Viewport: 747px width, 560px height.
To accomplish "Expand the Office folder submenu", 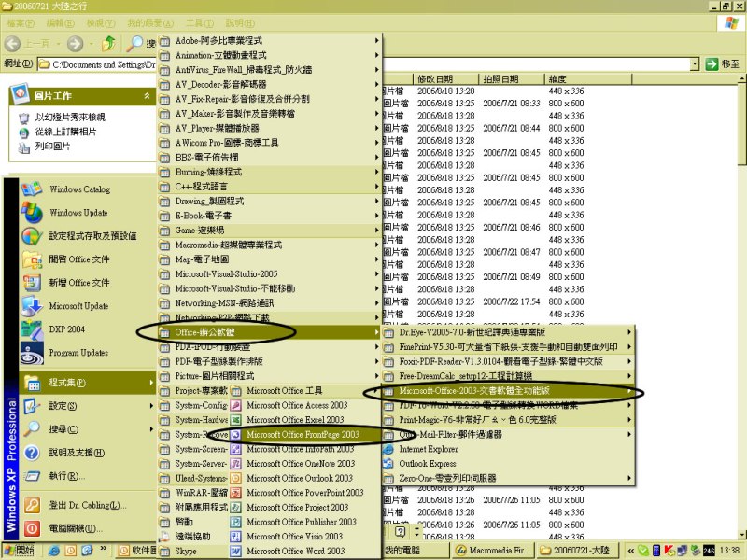I will pos(269,332).
